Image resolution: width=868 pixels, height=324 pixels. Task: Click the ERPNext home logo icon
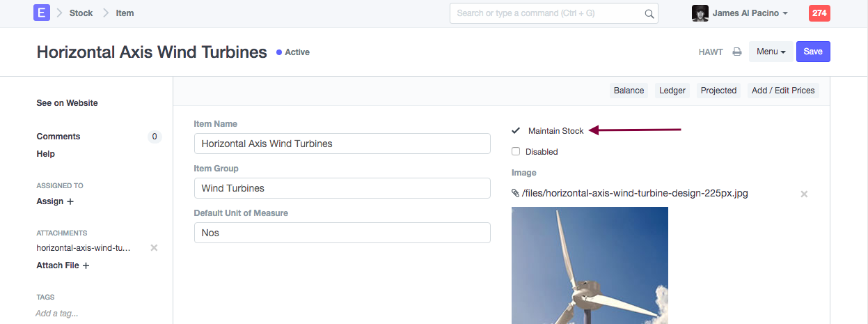point(41,13)
